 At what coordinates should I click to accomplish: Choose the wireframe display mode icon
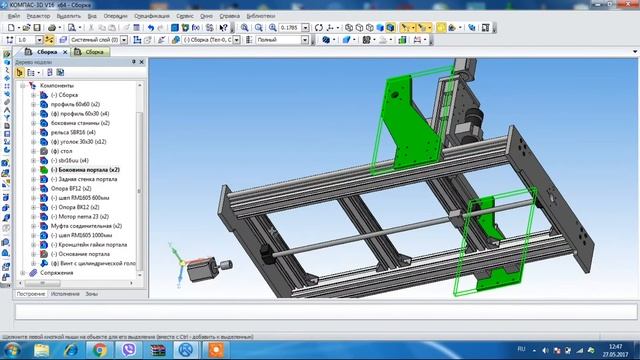(349, 28)
